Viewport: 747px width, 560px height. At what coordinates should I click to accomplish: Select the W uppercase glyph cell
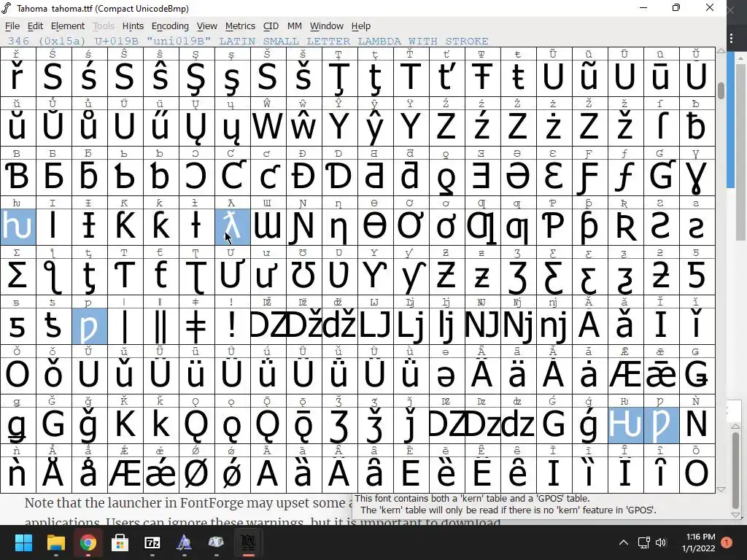(x=268, y=127)
